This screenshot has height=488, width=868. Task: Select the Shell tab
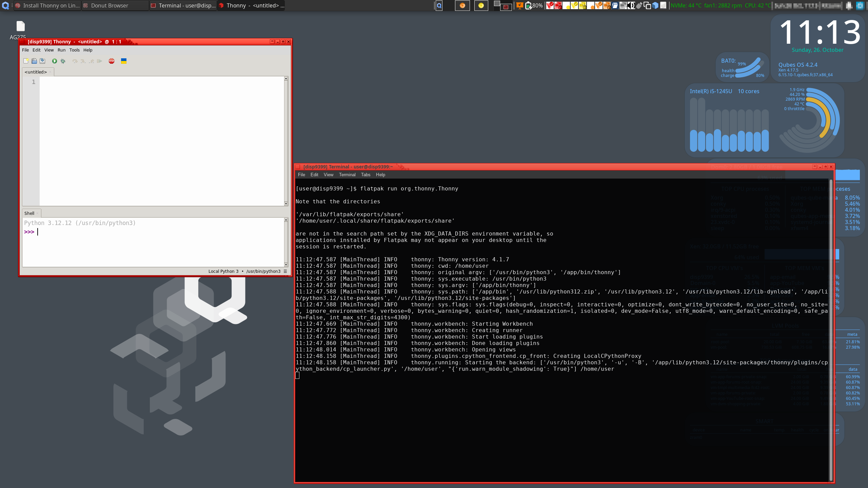(29, 213)
